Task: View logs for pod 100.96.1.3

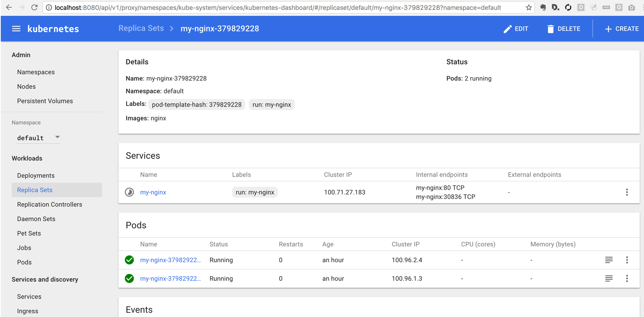Action: tap(609, 279)
